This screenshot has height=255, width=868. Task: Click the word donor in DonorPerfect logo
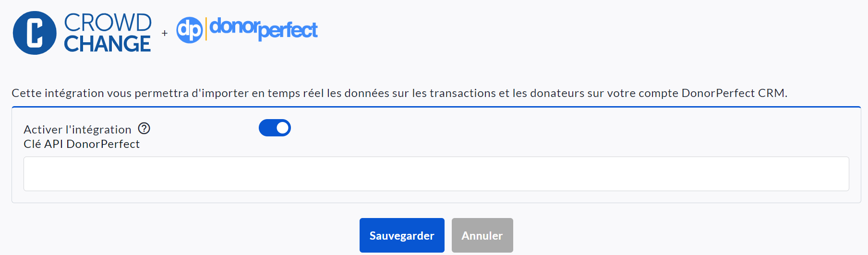pos(234,26)
